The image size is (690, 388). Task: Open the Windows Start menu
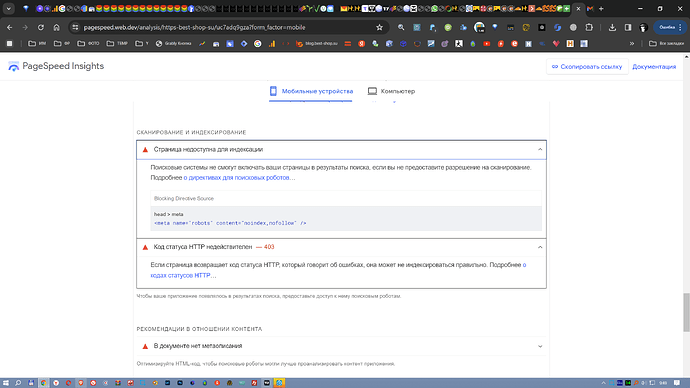(6, 383)
